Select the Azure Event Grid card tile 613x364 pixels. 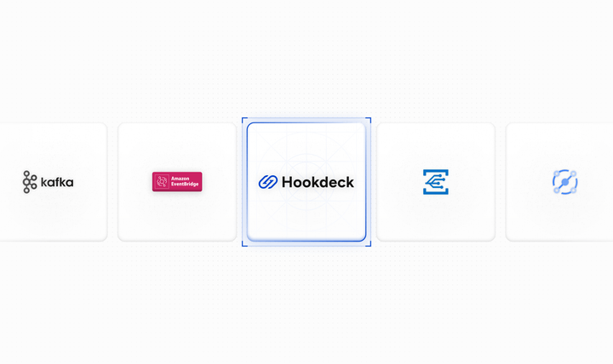click(x=436, y=182)
